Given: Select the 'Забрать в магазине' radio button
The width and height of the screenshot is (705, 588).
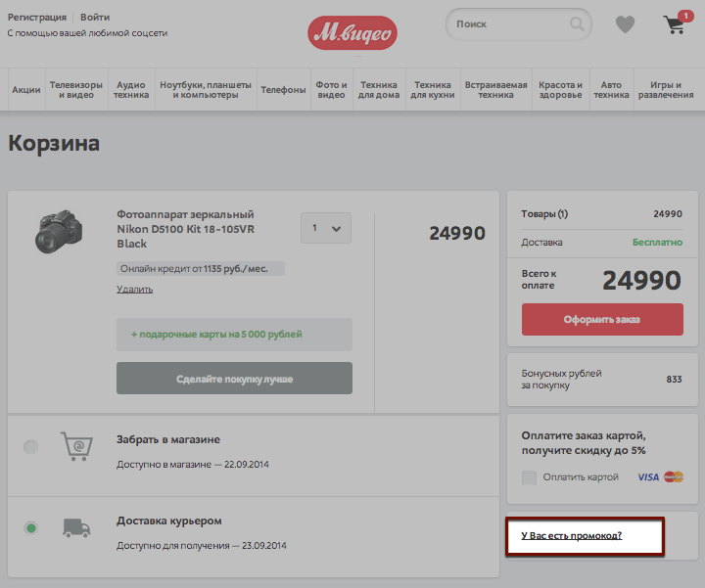Looking at the screenshot, I should [x=31, y=447].
